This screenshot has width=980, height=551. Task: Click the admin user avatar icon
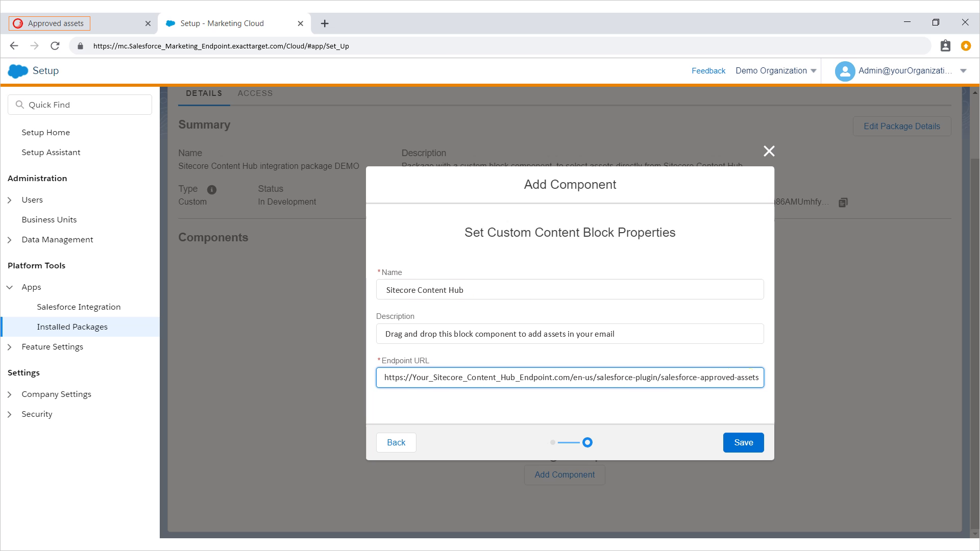click(845, 71)
